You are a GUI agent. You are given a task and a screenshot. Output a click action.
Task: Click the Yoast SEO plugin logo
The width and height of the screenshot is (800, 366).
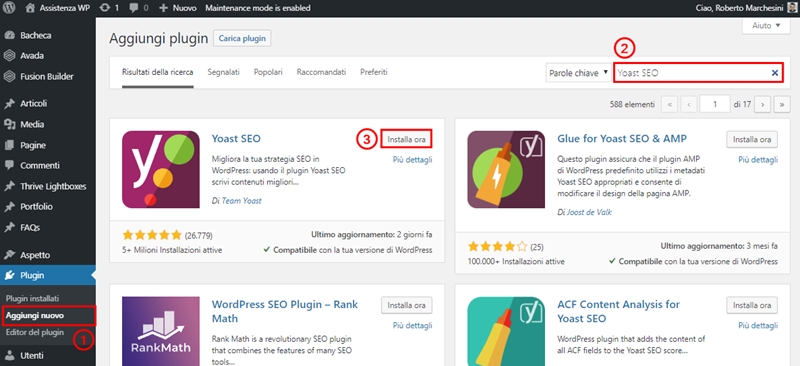tap(161, 169)
